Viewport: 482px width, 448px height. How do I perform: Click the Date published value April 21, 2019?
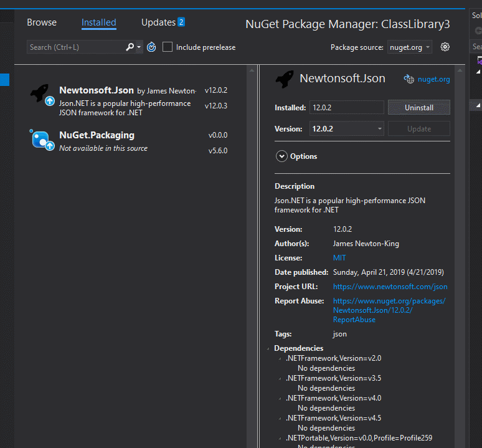[388, 272]
